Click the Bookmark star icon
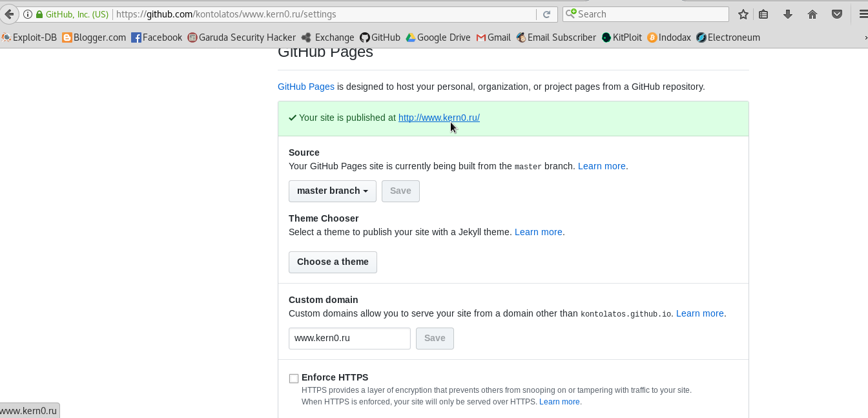868x418 pixels. (x=743, y=14)
